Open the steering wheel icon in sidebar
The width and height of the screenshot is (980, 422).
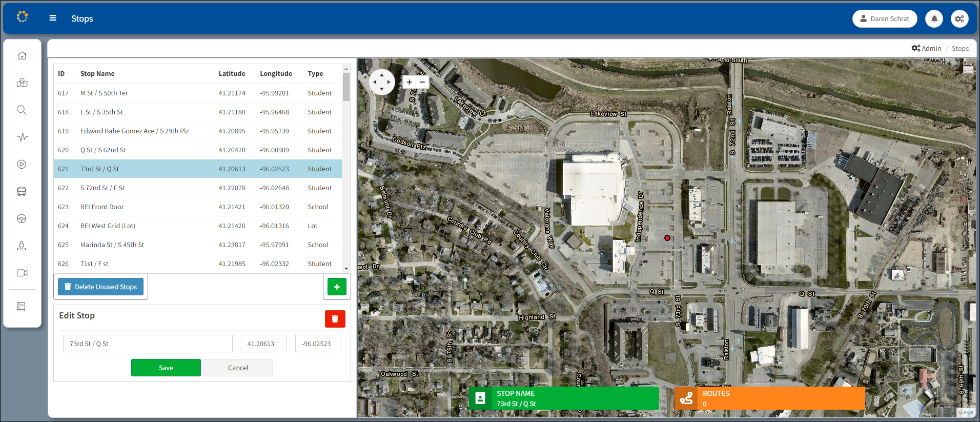pos(22,218)
